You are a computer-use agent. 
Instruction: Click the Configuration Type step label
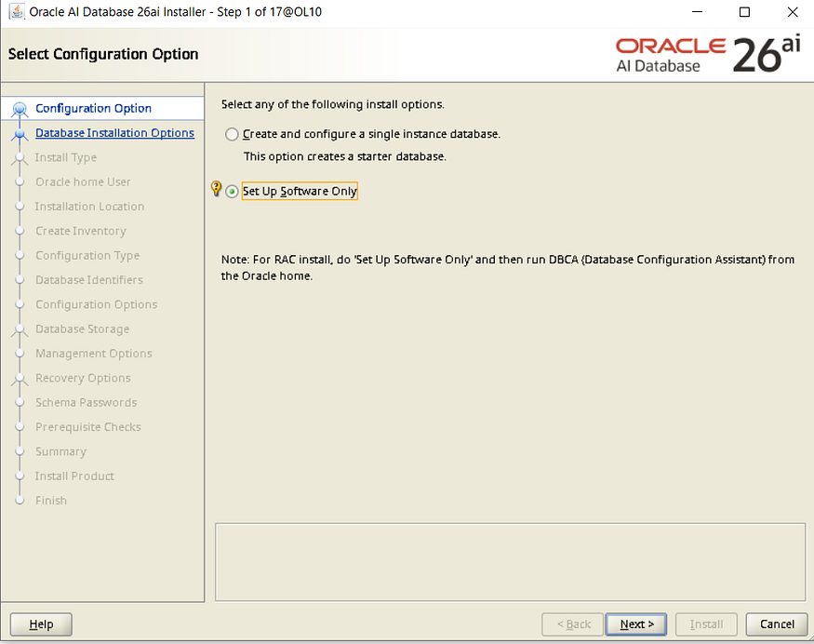[87, 256]
